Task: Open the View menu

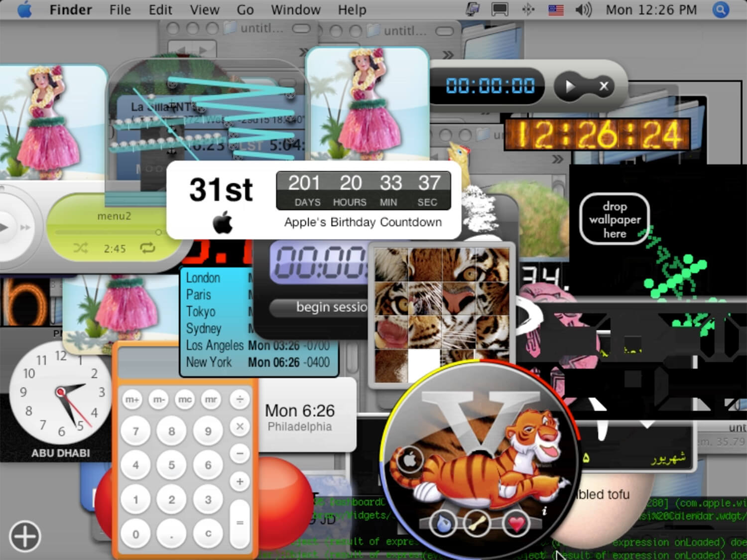Action: [x=204, y=10]
